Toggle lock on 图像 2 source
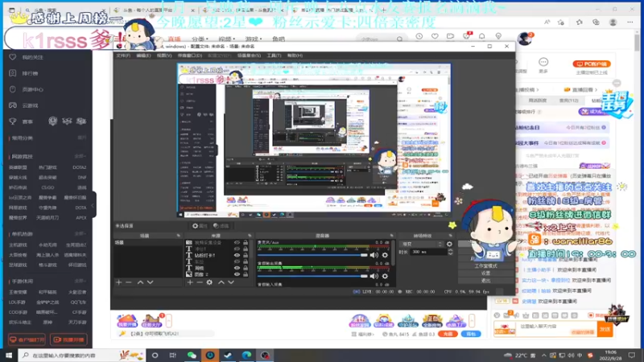Viewport: 644px width, 362px height. 246,274
